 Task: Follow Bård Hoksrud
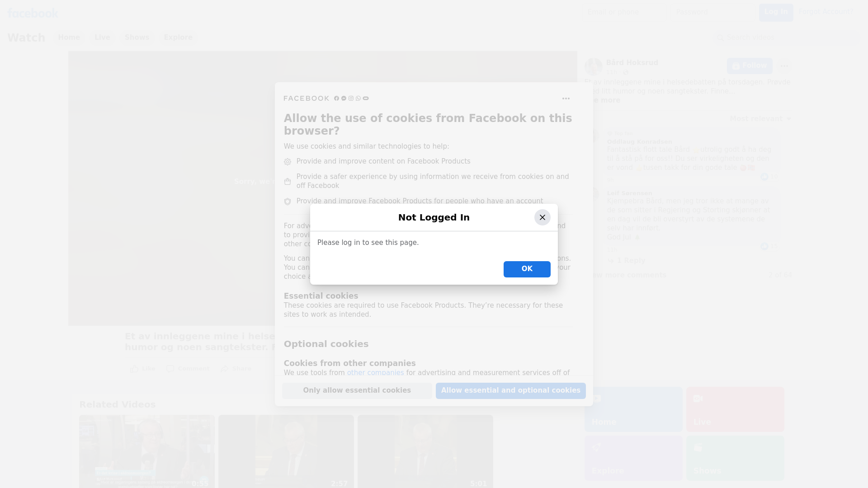pos(750,66)
